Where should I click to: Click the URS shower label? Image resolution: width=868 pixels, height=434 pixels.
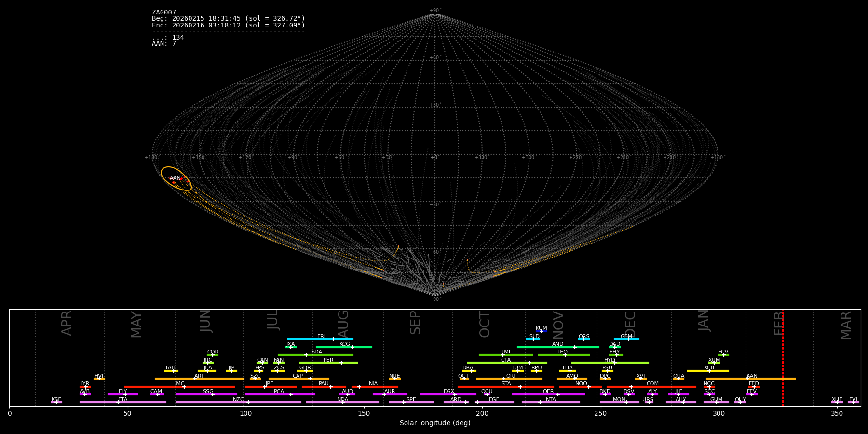[x=648, y=400]
